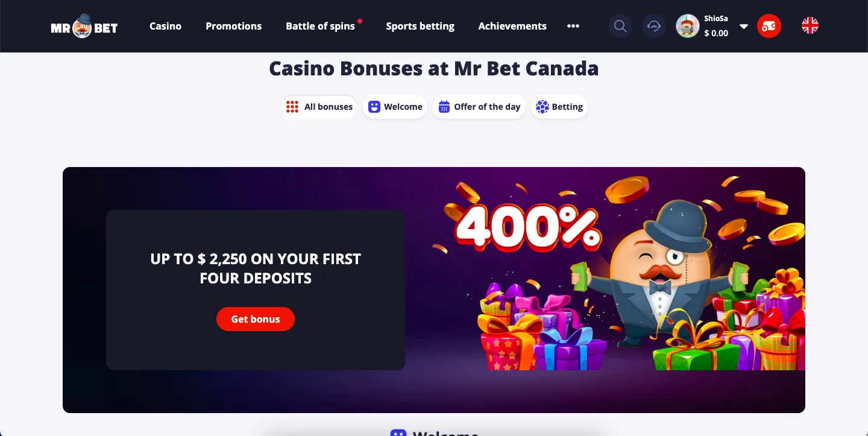
Task: Click the UK flag language icon
Action: 810,25
